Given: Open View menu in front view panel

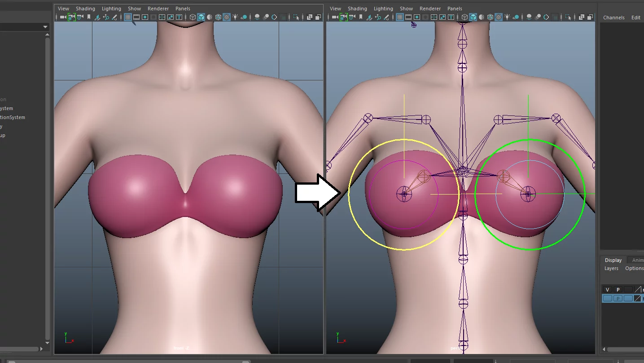Looking at the screenshot, I should [64, 9].
